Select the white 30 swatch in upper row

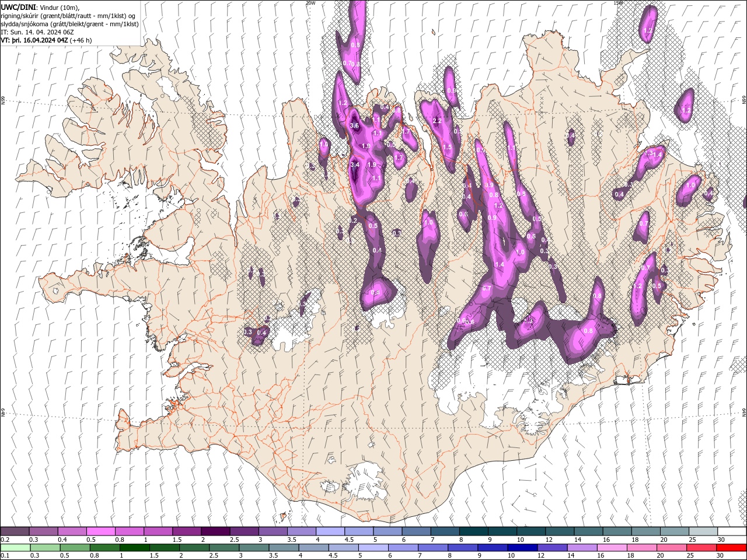tap(732, 531)
